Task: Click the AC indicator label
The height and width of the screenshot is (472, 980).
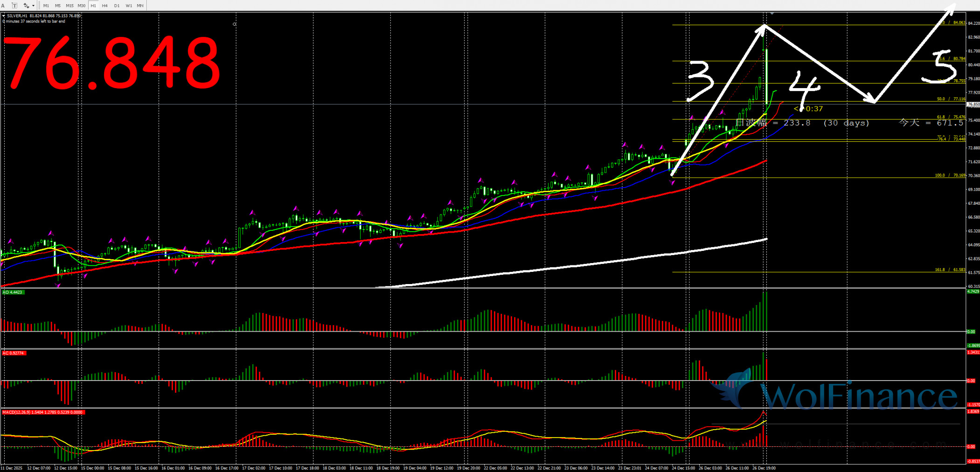Action: (x=14, y=353)
